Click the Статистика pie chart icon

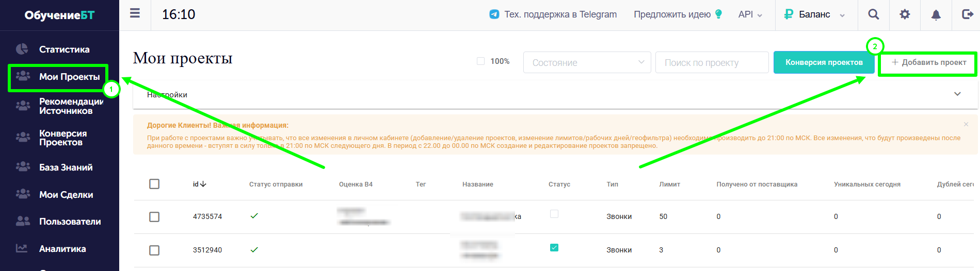(x=22, y=49)
